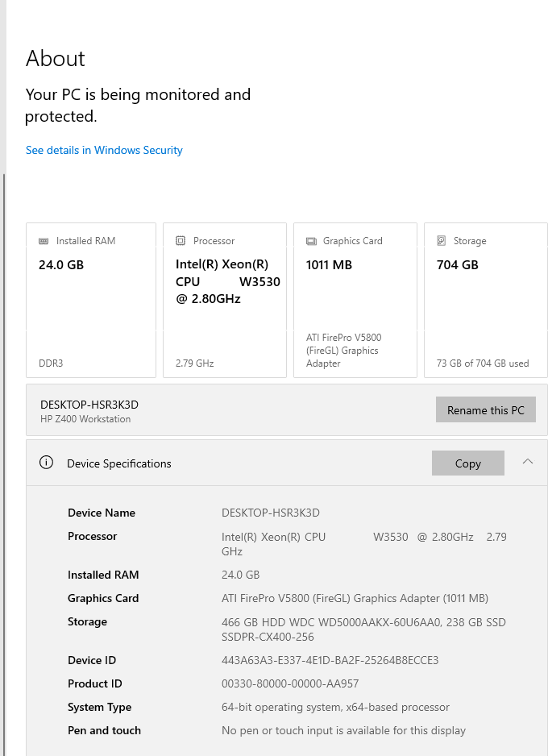Click the Storage drive icon
This screenshot has width=548, height=756.
[x=442, y=240]
